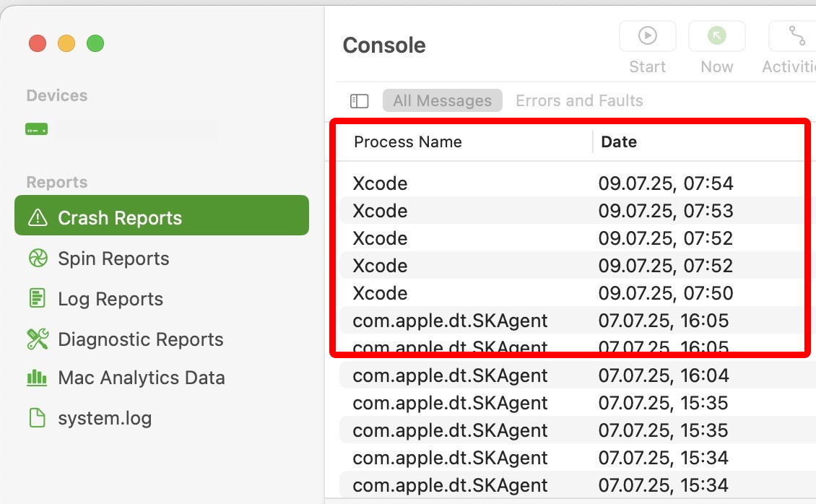Sort by the Date column header
The width and height of the screenshot is (816, 504).
point(619,142)
